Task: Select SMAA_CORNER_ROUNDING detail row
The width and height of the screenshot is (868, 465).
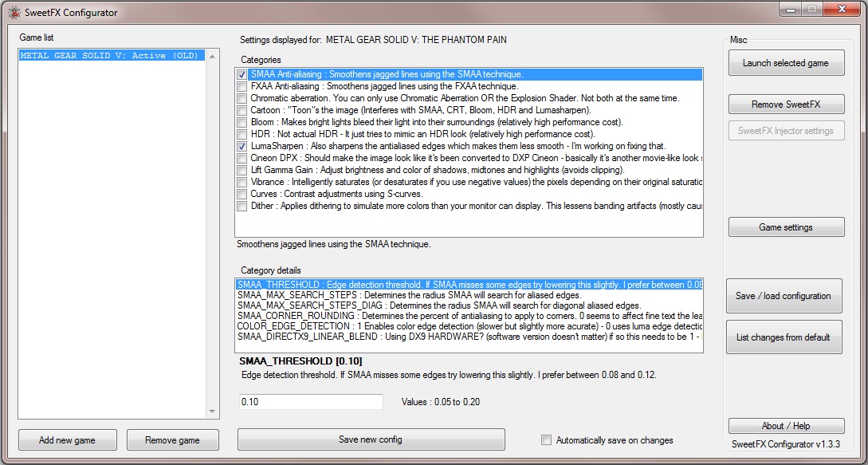Action: click(x=469, y=315)
